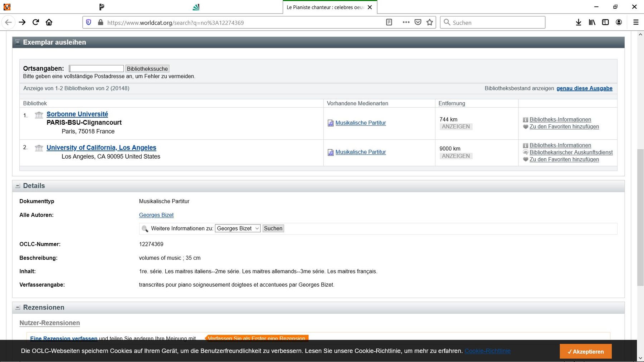Viewport: 644px width, 362px height.
Task: Click Suchen button next to author dropdown
Action: coord(273,228)
